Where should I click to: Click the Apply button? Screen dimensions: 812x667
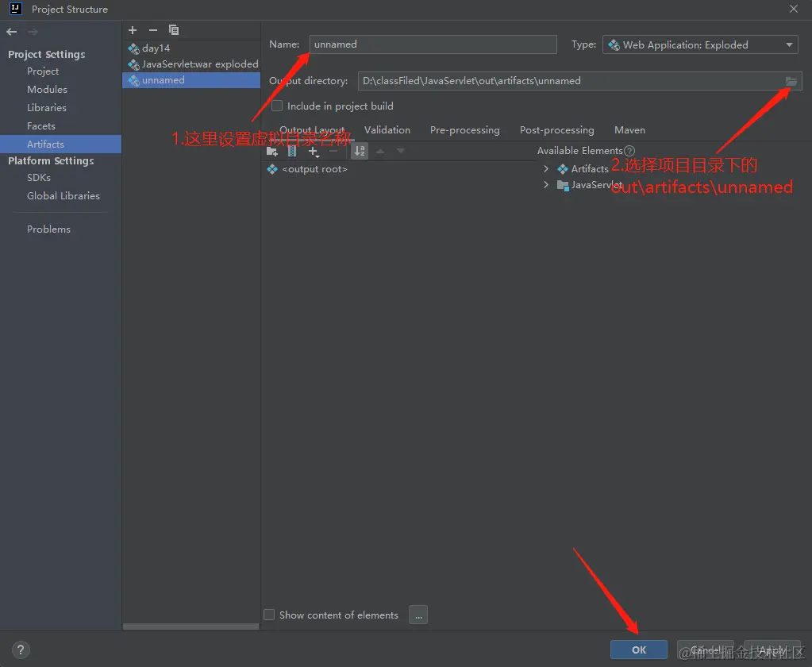pos(772,650)
